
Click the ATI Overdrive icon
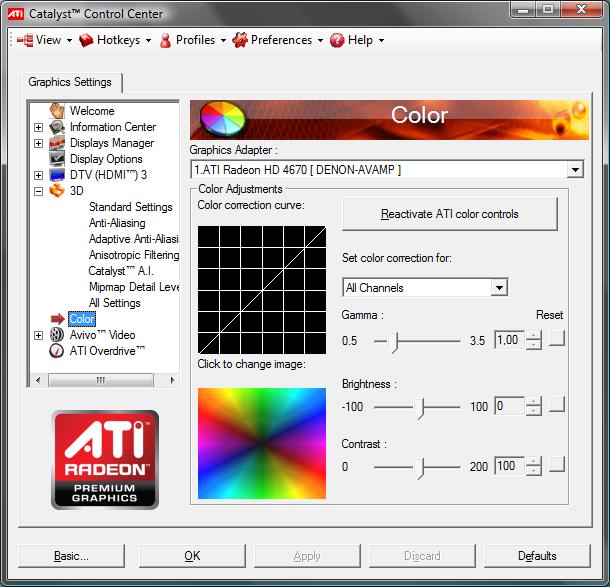(57, 351)
